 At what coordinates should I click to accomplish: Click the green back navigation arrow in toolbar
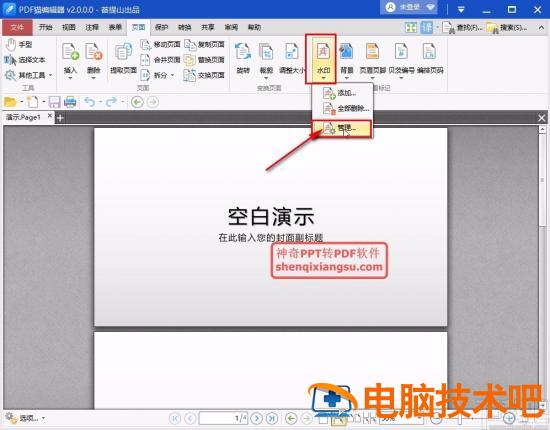tap(137, 102)
